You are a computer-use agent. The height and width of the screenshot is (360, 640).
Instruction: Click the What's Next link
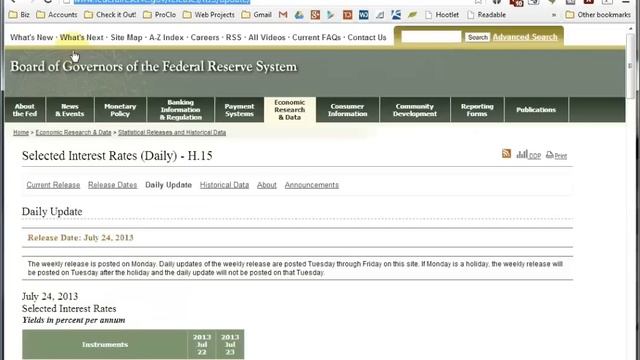[x=82, y=38]
